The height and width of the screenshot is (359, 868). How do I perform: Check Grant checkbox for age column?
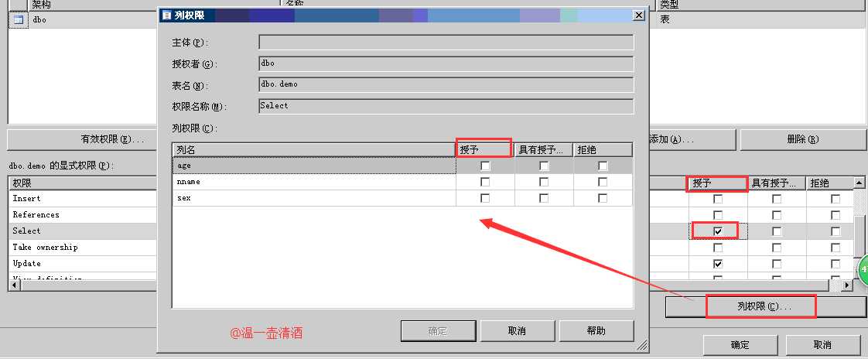[x=486, y=166]
